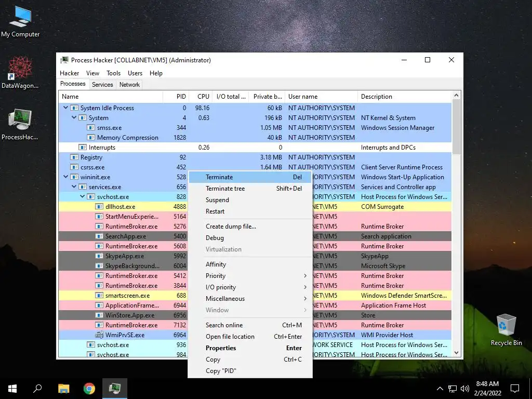Click icon beside Memory Compression process

click(x=91, y=137)
